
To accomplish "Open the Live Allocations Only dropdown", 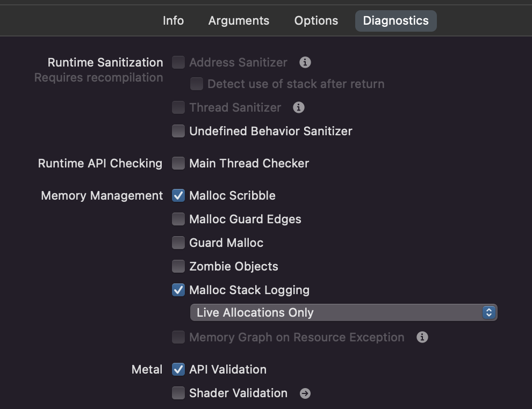I will tap(344, 312).
